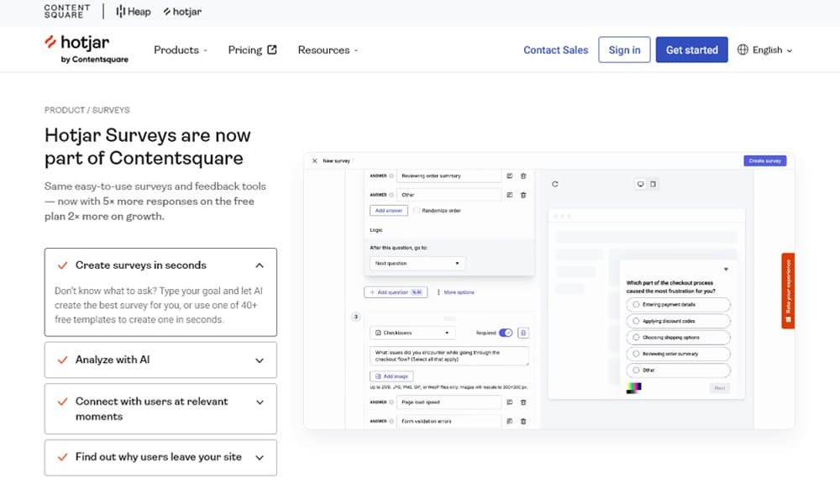Delete the "Other" answer using its trash icon

click(x=523, y=195)
